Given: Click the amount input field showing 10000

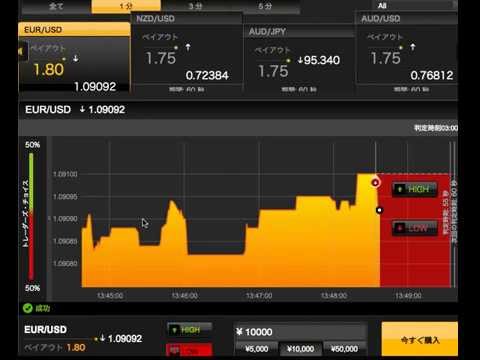Looking at the screenshot, I should (300, 332).
